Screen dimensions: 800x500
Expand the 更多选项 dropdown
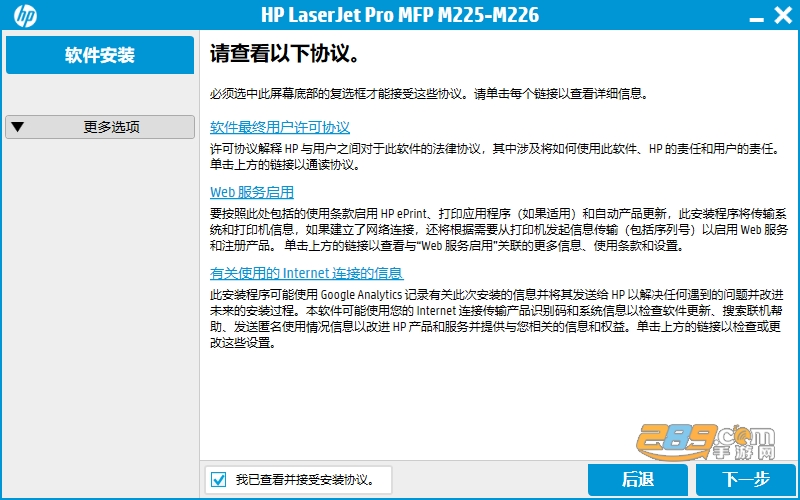click(x=100, y=127)
